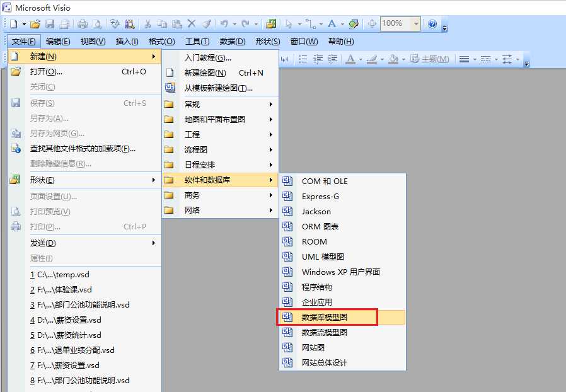This screenshot has height=392, width=566.
Task: Open the 编辑(E) menu
Action: click(x=58, y=42)
